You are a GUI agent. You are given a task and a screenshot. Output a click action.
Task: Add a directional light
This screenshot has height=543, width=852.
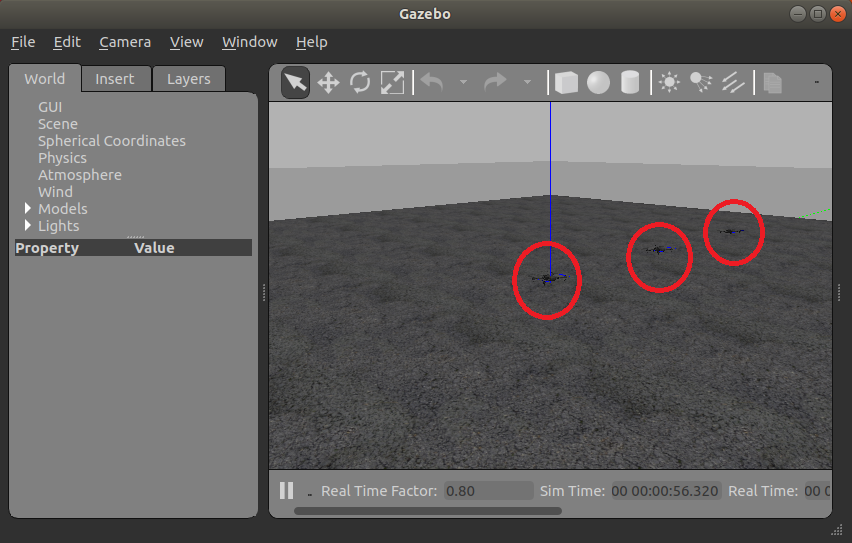tap(732, 83)
